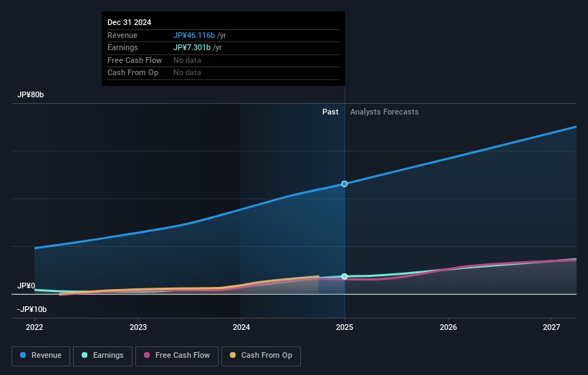Image resolution: width=588 pixels, height=375 pixels.
Task: Click the JP¥46.116b revenue value
Action: tap(194, 35)
